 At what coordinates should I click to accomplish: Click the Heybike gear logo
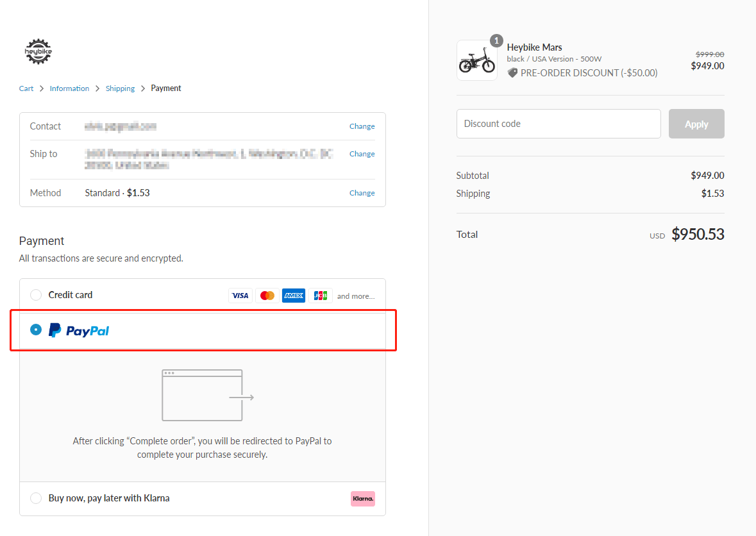38,51
